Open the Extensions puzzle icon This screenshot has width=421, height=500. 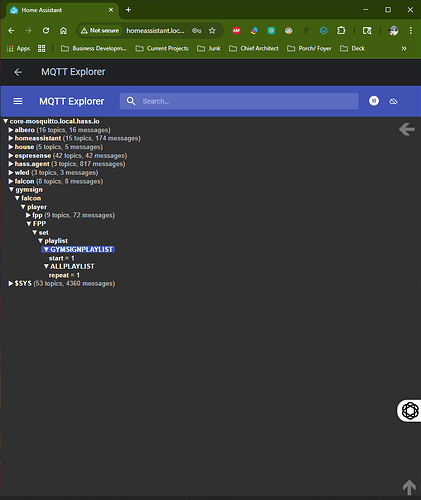point(341,31)
